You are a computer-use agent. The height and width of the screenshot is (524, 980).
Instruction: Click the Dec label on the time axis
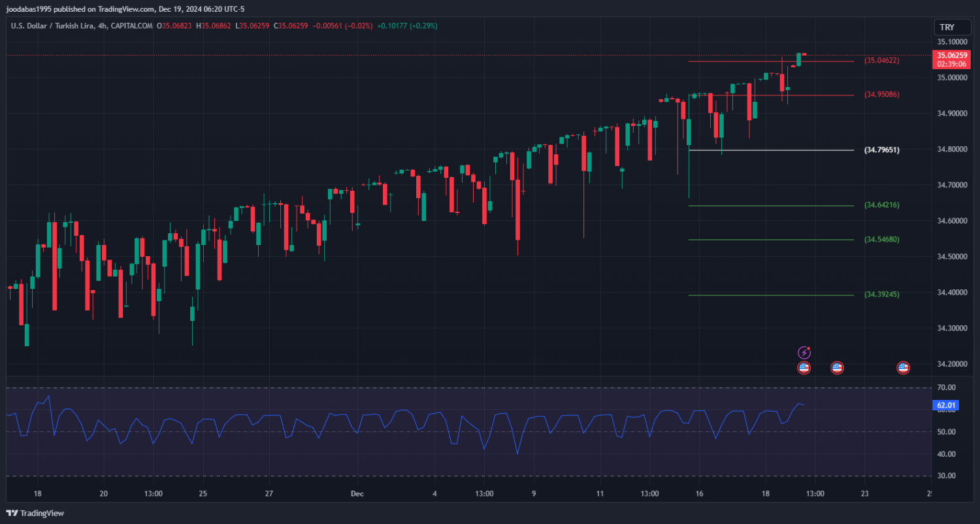point(357,494)
